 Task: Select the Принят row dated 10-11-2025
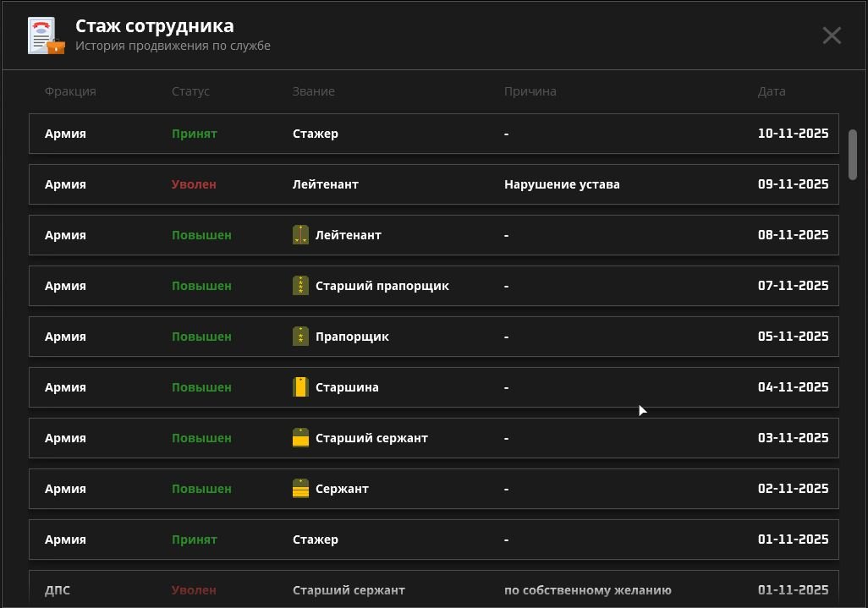pyautogui.click(x=433, y=134)
